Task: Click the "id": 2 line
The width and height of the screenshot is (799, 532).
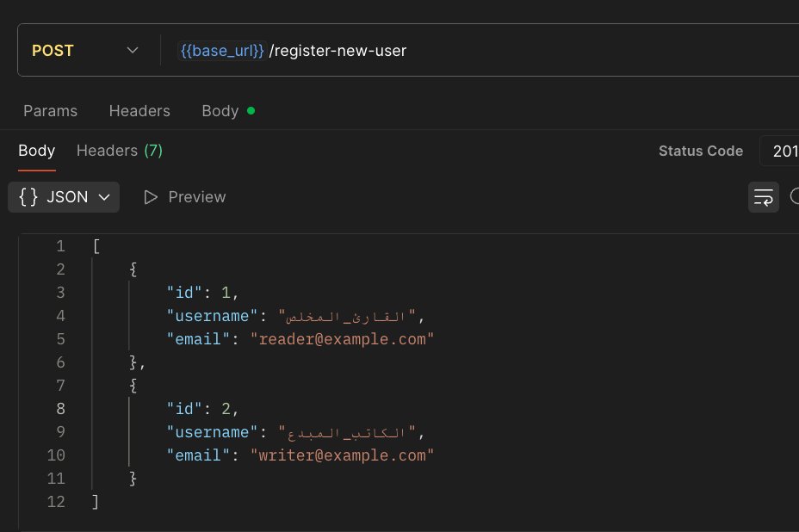Action: tap(202, 409)
